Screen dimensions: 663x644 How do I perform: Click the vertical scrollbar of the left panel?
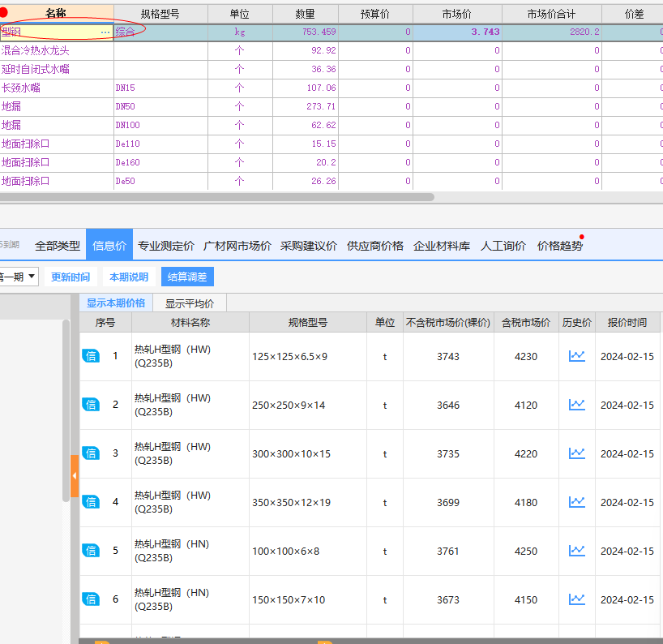(66, 410)
